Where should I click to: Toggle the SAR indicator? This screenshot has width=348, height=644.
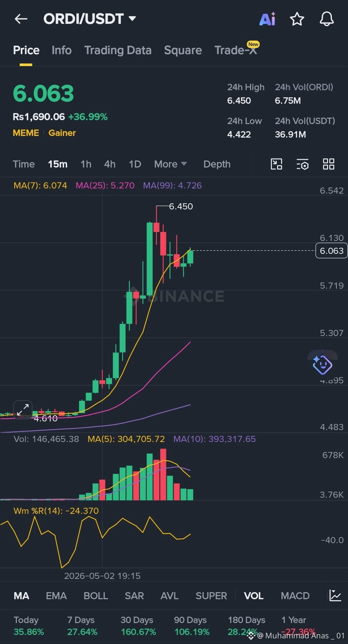point(134,596)
